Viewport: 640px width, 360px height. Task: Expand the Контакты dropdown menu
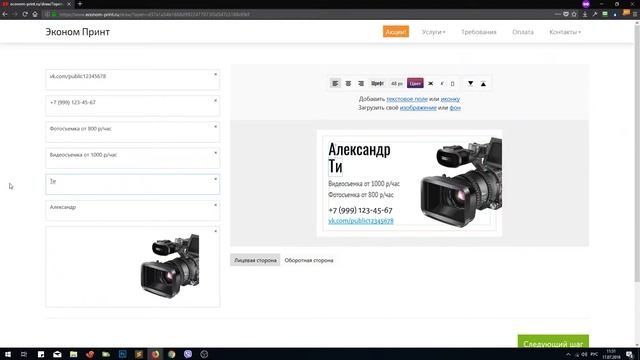[565, 32]
